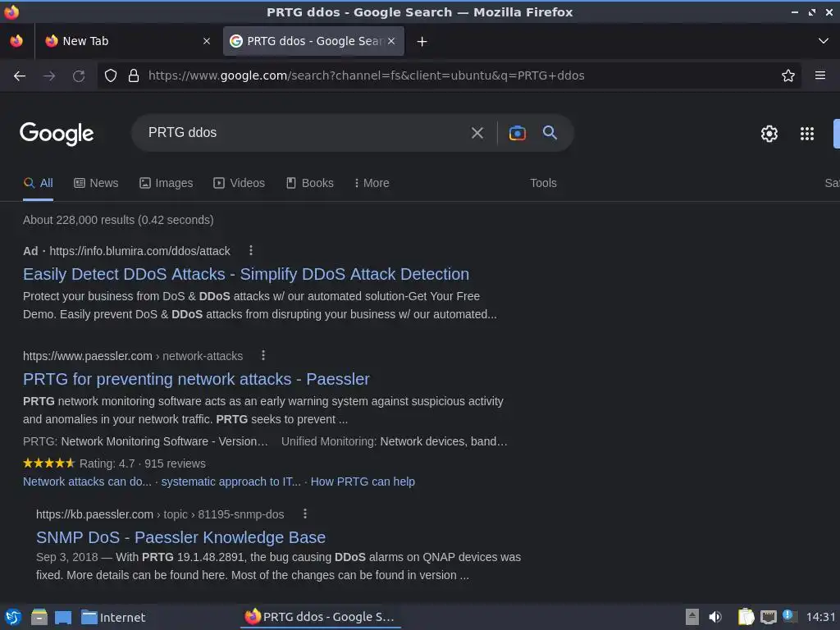
Task: Open the removable media eject tray icon
Action: coord(692,617)
